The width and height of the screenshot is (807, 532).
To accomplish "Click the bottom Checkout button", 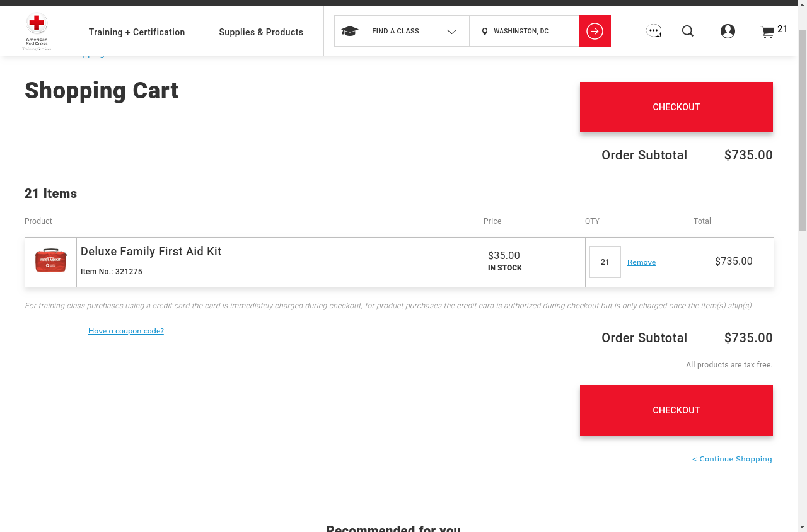I will [676, 410].
